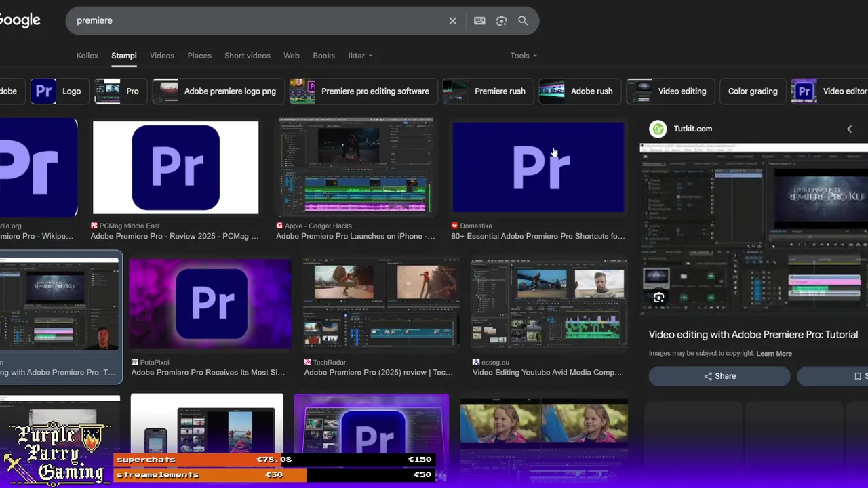Open esseg.eu editing interface thumbnail
The width and height of the screenshot is (868, 488).
(x=549, y=304)
